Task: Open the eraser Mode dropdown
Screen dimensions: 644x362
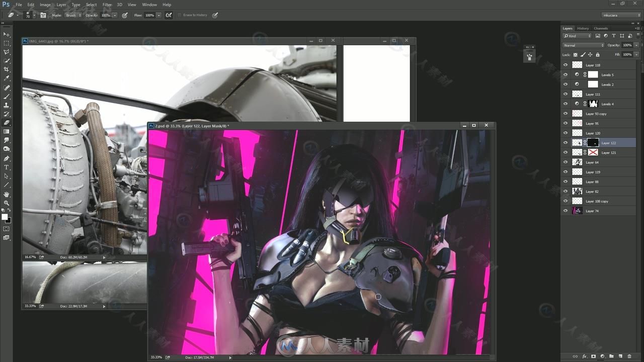Action: pos(73,15)
